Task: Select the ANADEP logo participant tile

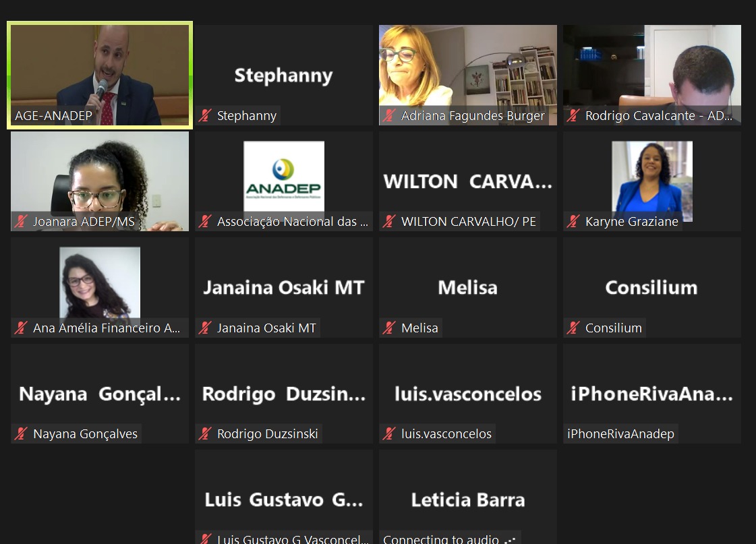Action: coord(284,181)
